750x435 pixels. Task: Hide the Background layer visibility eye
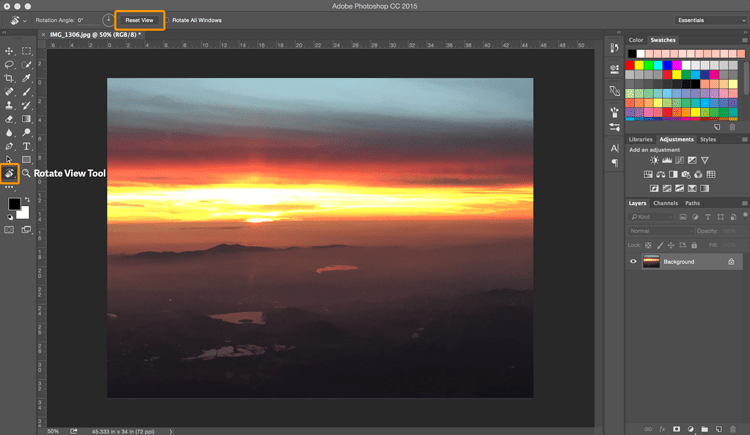point(633,261)
